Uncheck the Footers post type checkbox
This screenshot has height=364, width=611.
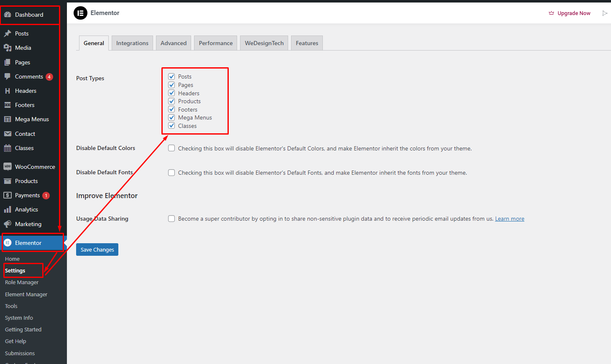tap(171, 109)
